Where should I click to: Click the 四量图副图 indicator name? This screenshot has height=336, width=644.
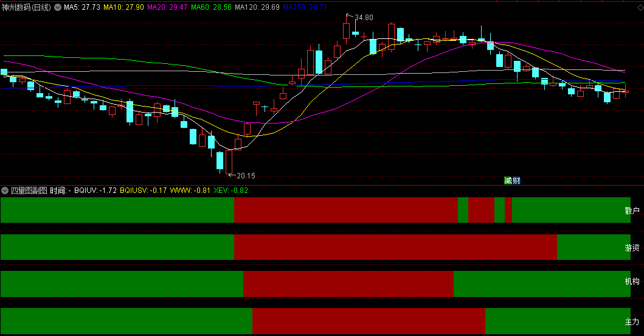point(29,191)
